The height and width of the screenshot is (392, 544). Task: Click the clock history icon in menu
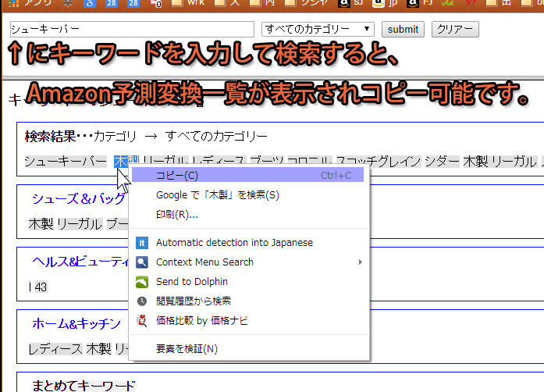(142, 301)
